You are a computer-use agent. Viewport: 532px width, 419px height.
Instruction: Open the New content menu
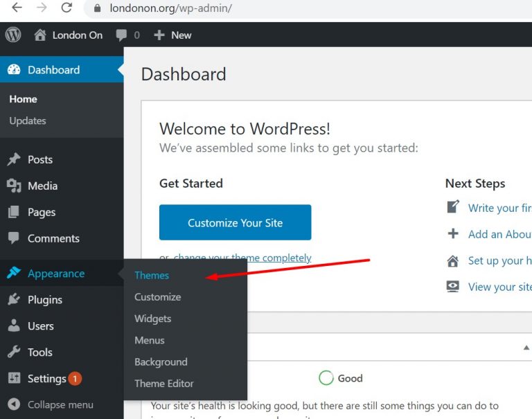181,35
